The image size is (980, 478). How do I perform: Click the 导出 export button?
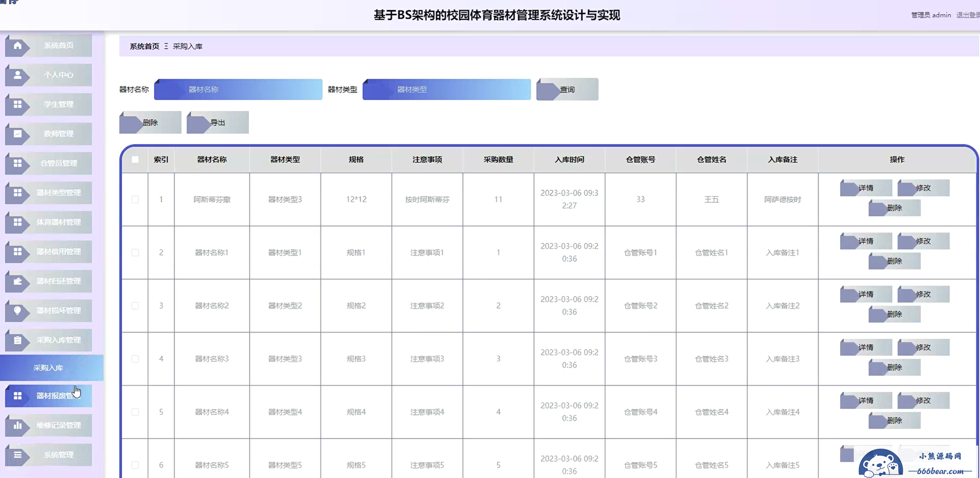[218, 123]
